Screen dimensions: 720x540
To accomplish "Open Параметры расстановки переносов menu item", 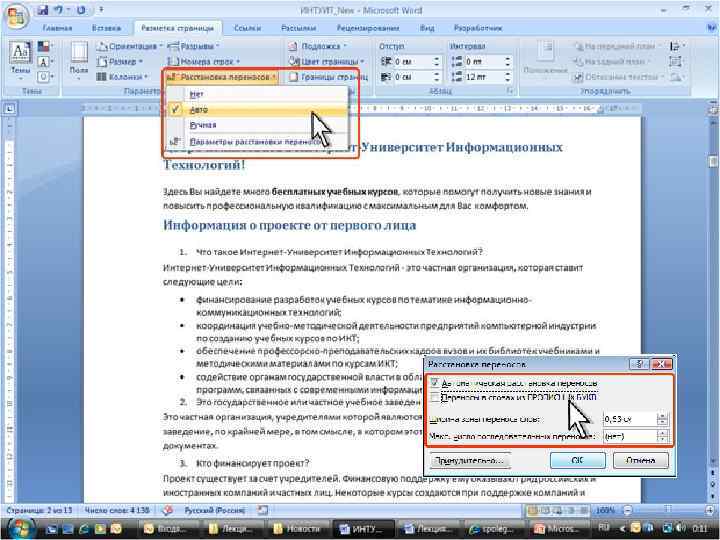I will tap(257, 142).
